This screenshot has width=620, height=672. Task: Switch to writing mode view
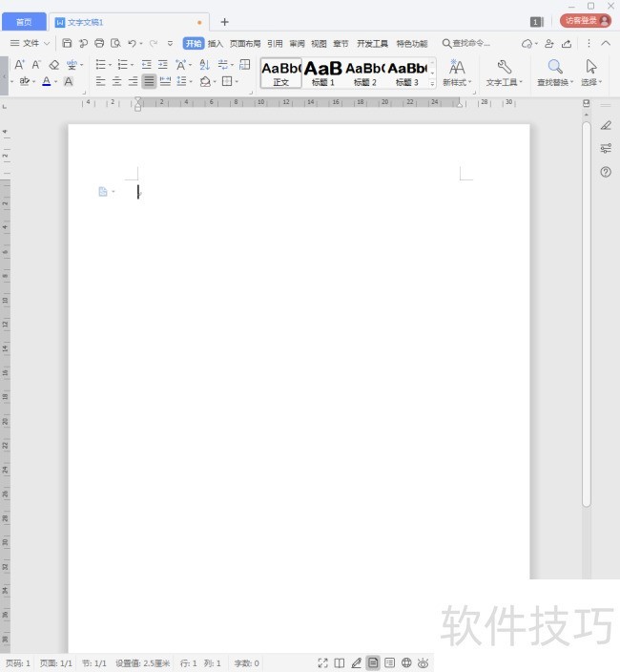click(x=356, y=663)
